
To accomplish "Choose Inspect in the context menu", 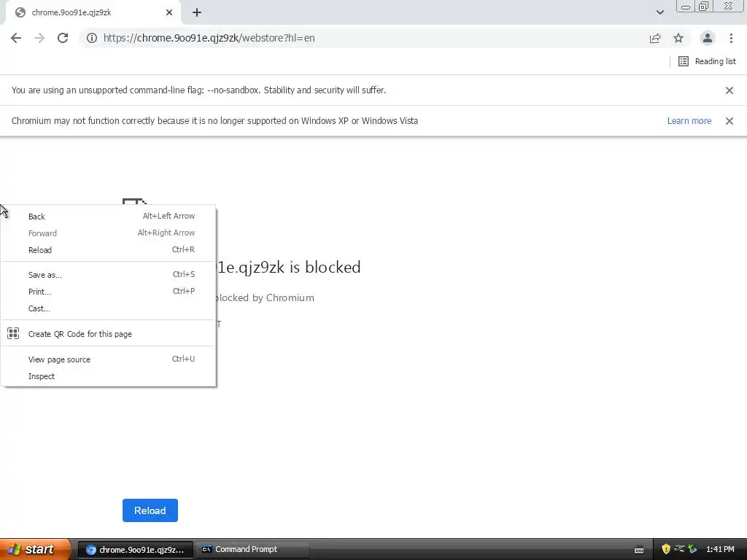I will (108, 376).
